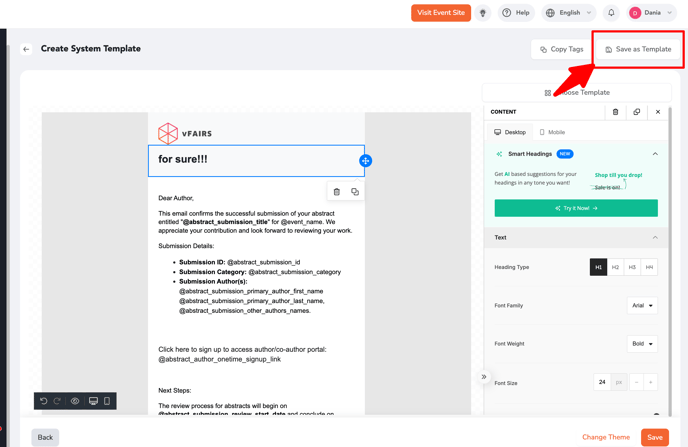Image resolution: width=688 pixels, height=447 pixels.
Task: Click the preview eye icon
Action: click(x=75, y=401)
